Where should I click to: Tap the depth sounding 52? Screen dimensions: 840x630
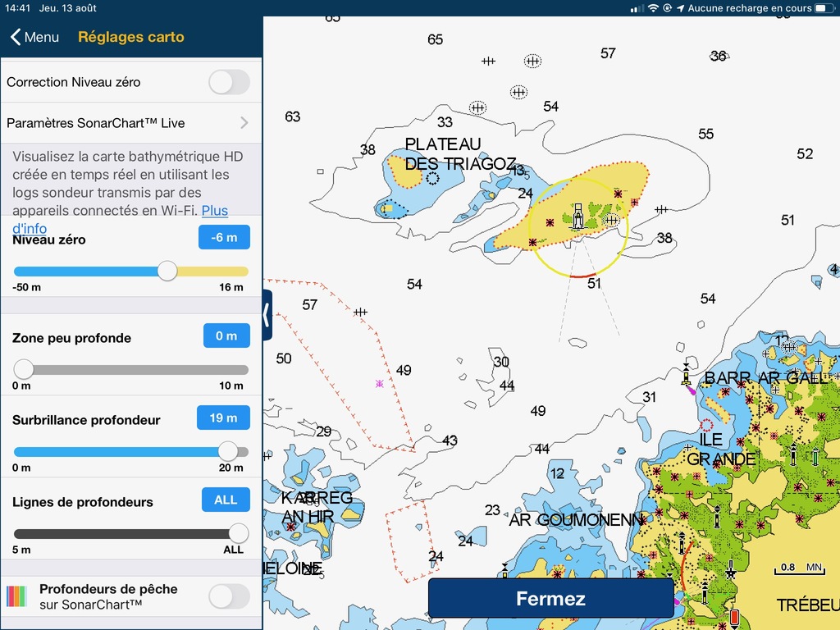tap(805, 154)
